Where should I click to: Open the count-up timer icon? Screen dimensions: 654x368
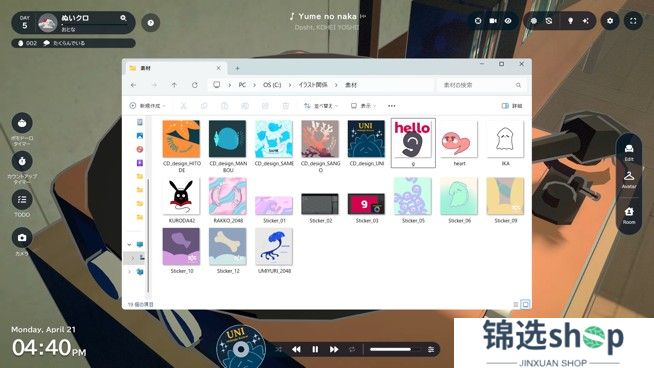coord(22,161)
